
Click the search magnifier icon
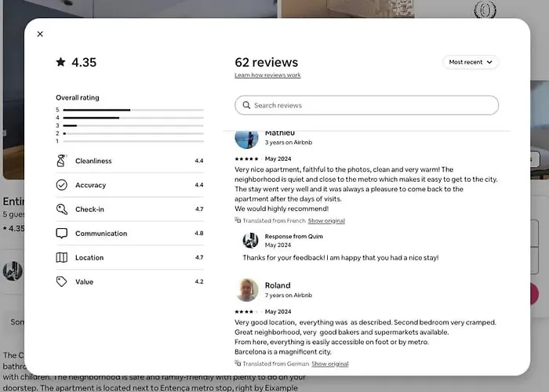click(246, 105)
